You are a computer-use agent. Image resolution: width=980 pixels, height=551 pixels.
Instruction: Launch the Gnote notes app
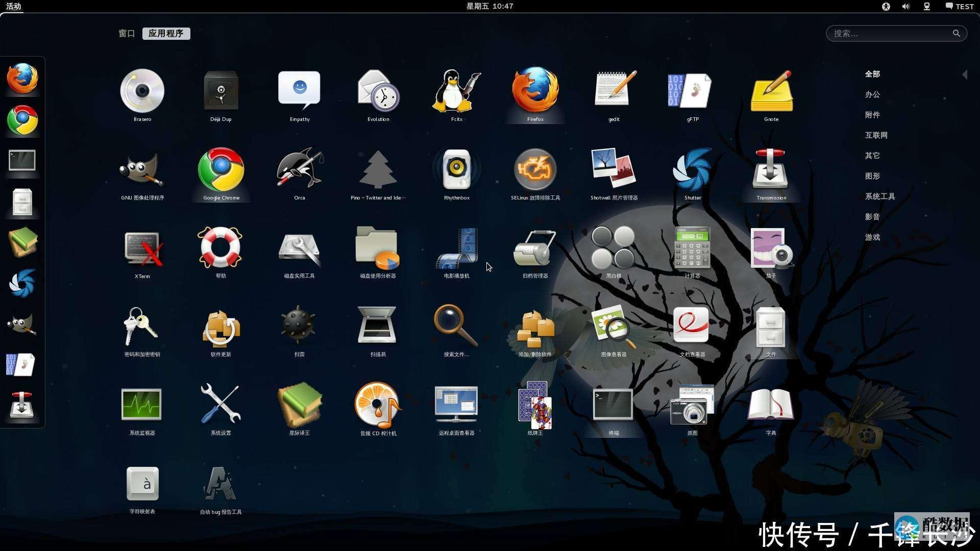pyautogui.click(x=771, y=95)
